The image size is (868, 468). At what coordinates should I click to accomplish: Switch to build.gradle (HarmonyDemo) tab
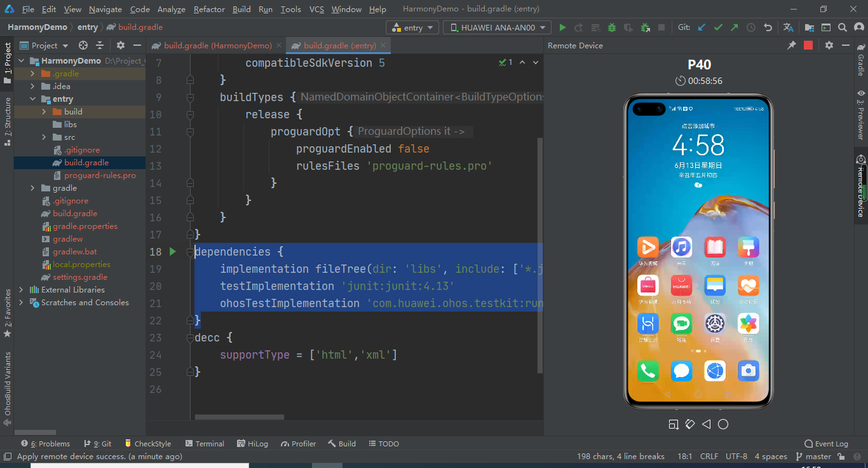coord(216,45)
